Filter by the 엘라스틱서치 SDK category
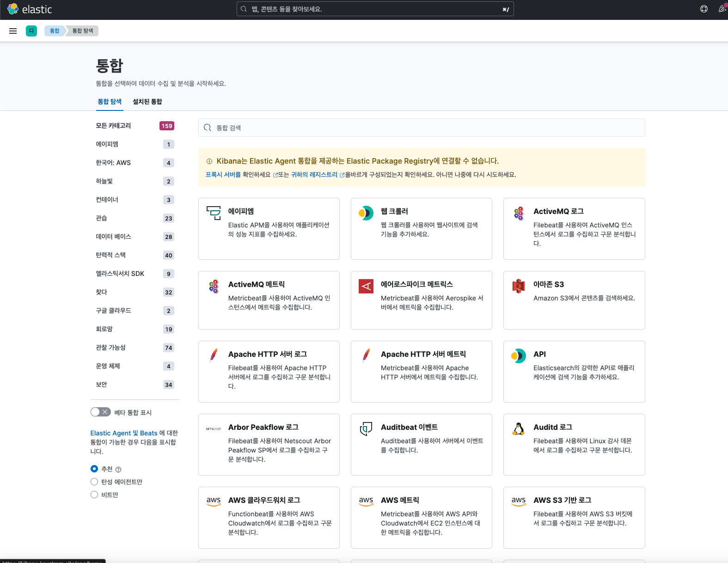The image size is (728, 563). click(135, 274)
